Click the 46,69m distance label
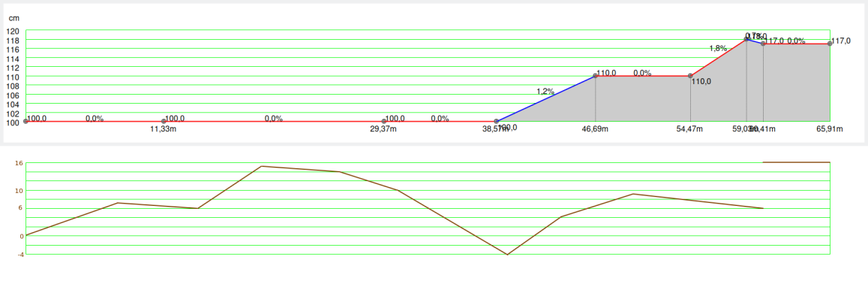This screenshot has height=290, width=868. (x=595, y=129)
